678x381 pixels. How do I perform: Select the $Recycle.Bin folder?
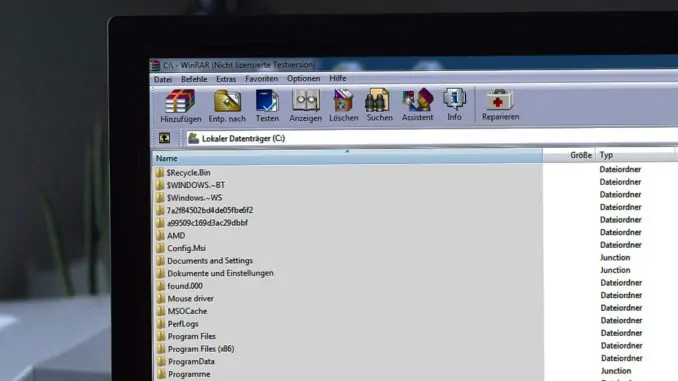189,173
